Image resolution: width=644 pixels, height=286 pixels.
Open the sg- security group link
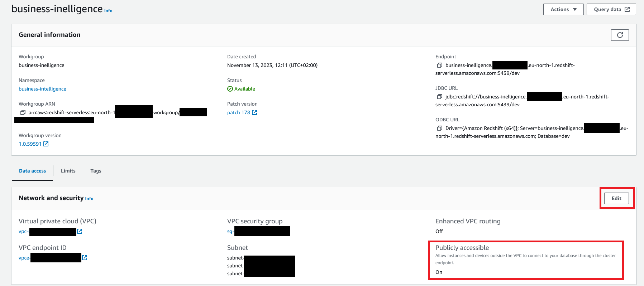point(230,231)
